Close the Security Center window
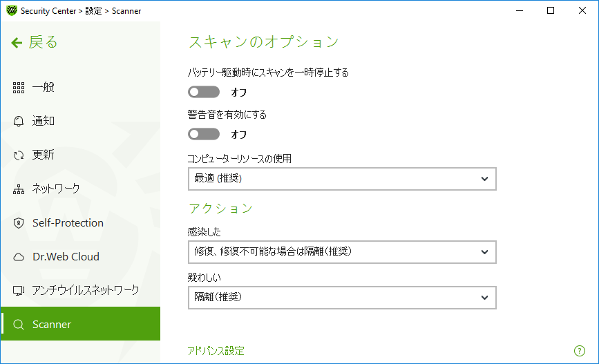 point(582,10)
